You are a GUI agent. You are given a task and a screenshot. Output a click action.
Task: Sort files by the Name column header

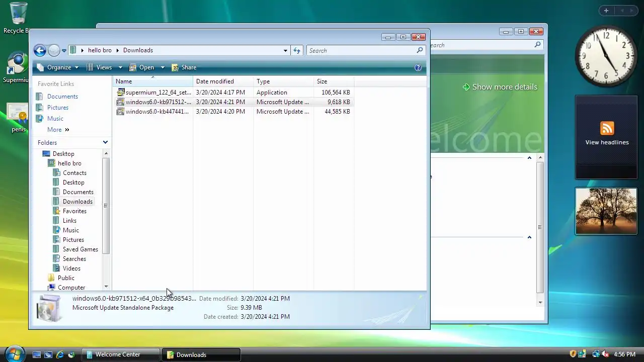[x=153, y=81]
